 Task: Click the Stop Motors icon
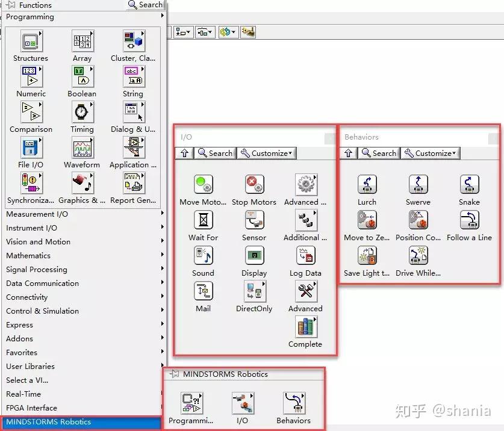254,185
